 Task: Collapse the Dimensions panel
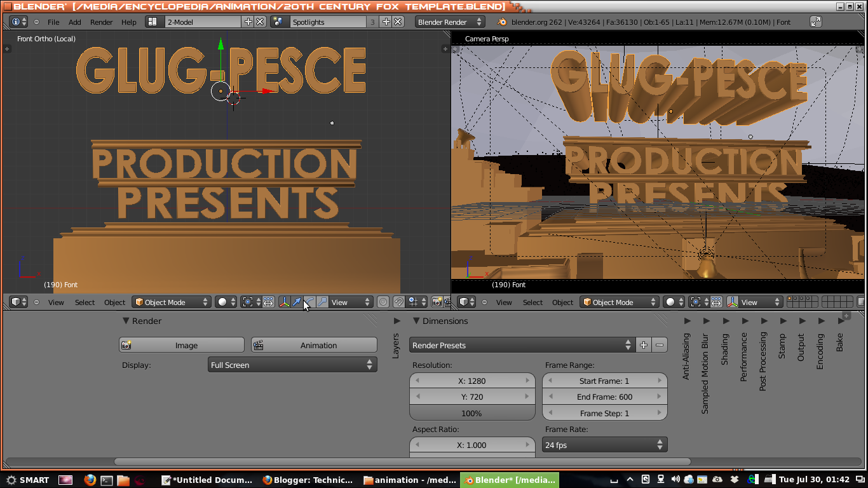click(x=417, y=321)
